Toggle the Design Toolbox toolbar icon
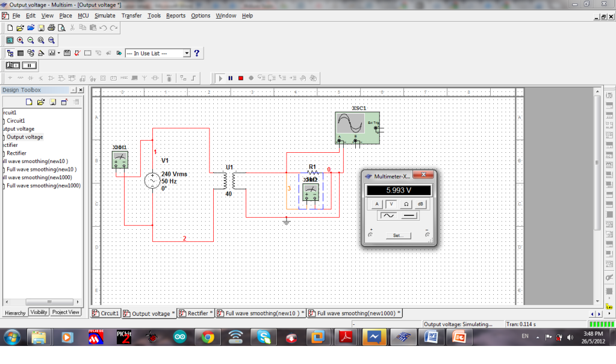 10,53
